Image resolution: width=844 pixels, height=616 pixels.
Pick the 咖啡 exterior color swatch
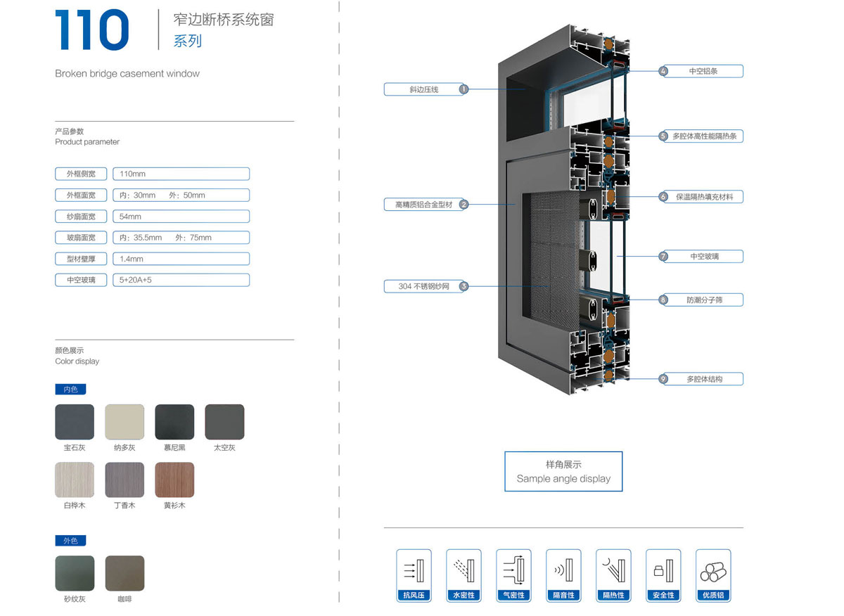[x=124, y=573]
